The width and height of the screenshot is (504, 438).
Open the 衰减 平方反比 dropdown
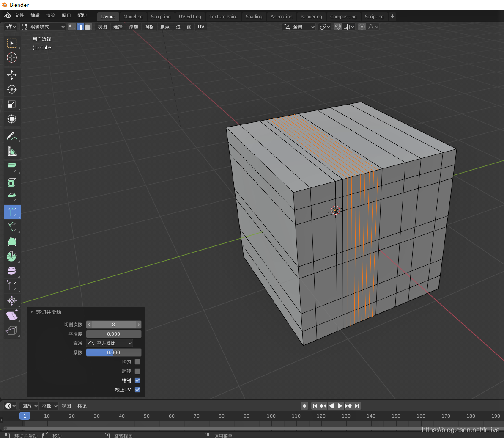coord(110,343)
